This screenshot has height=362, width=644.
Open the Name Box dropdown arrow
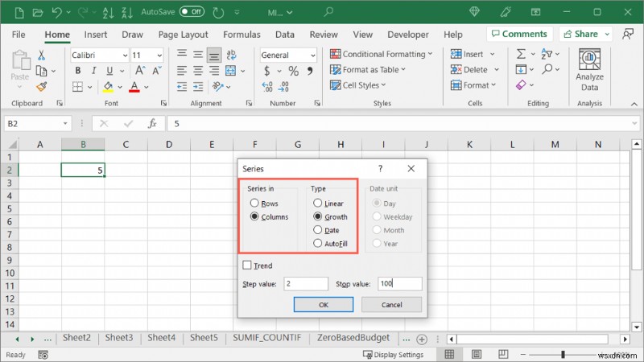click(x=65, y=124)
